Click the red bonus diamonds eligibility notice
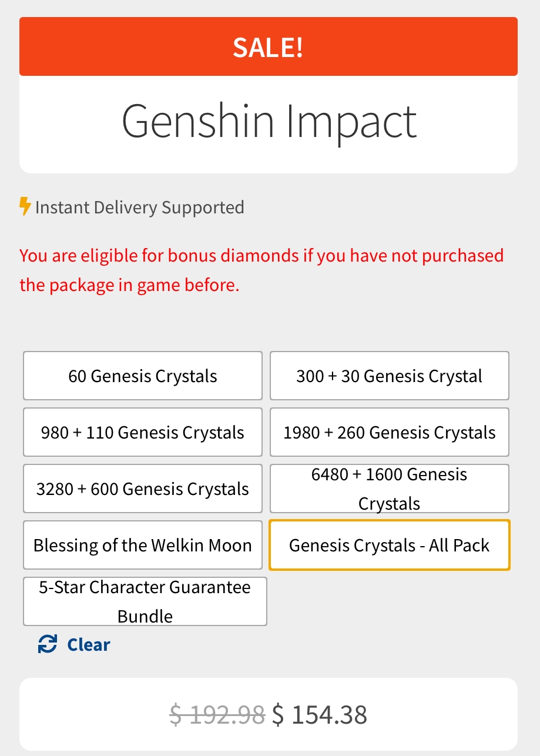540x756 pixels. 261,270
